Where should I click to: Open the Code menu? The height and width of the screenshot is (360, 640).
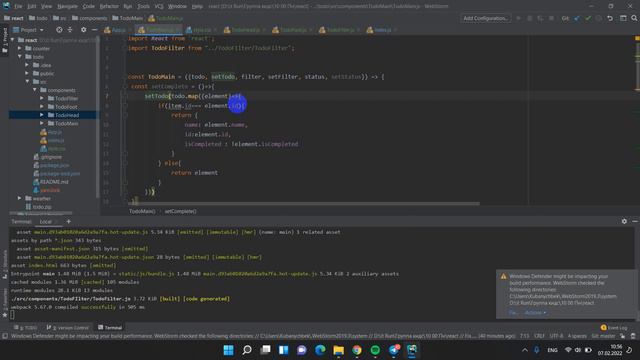[89, 7]
